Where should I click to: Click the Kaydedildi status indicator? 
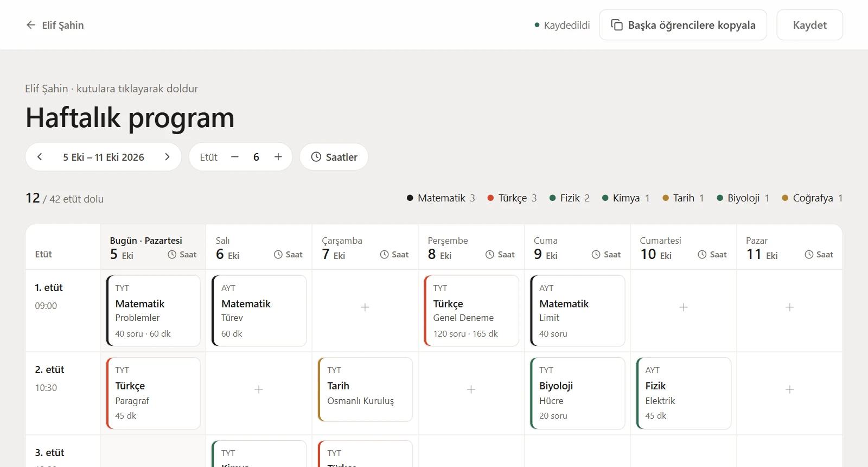tap(562, 25)
